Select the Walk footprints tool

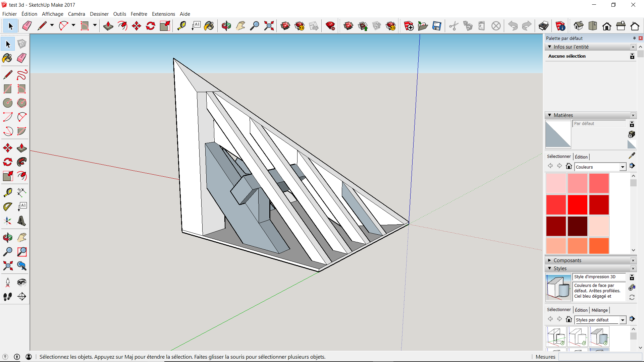[x=7, y=297]
